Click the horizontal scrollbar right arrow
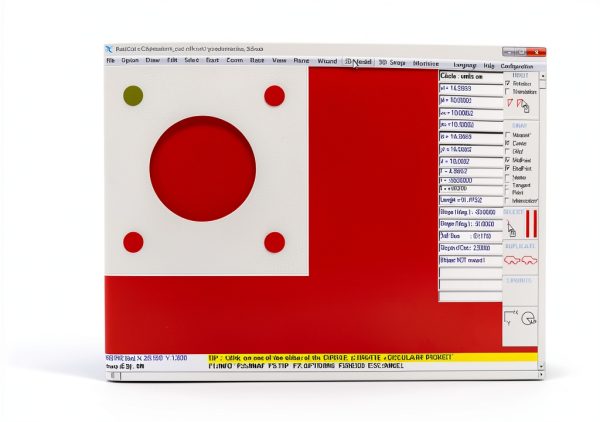This screenshot has height=422, width=600. click(x=541, y=375)
